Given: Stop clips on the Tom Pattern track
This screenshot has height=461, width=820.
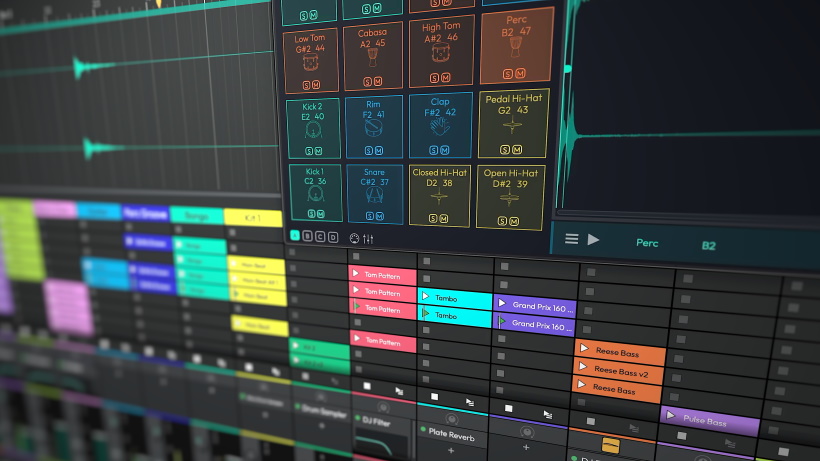Looking at the screenshot, I should tap(367, 386).
